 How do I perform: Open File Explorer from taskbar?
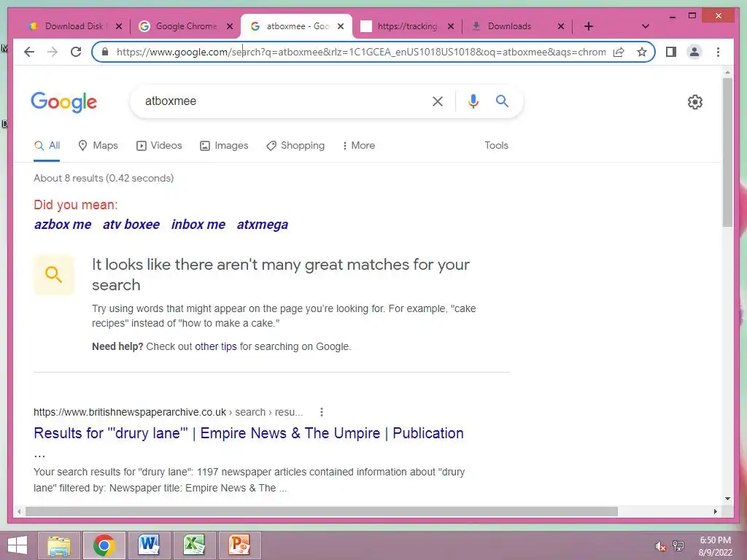click(59, 545)
